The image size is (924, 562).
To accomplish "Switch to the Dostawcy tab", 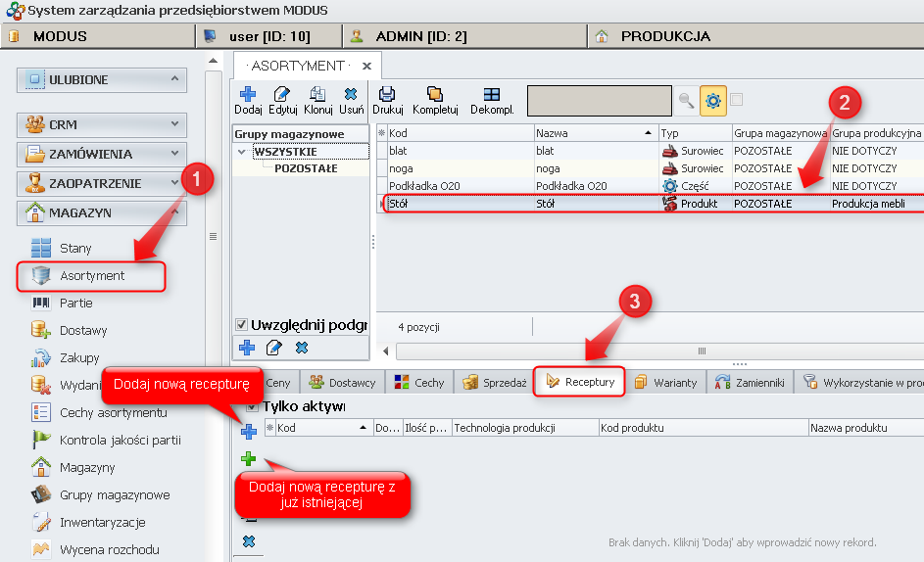I will [x=342, y=383].
